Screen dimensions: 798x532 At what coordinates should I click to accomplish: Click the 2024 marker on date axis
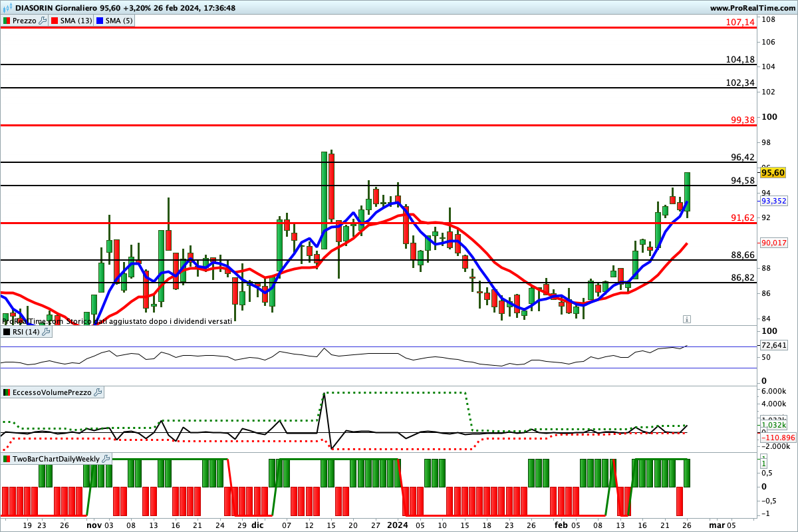(x=398, y=524)
